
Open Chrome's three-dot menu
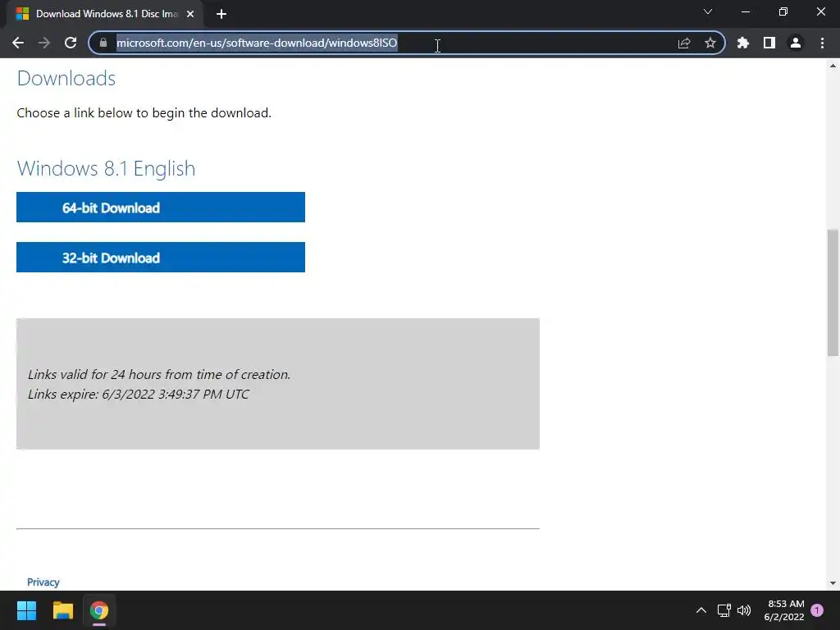pyautogui.click(x=822, y=43)
